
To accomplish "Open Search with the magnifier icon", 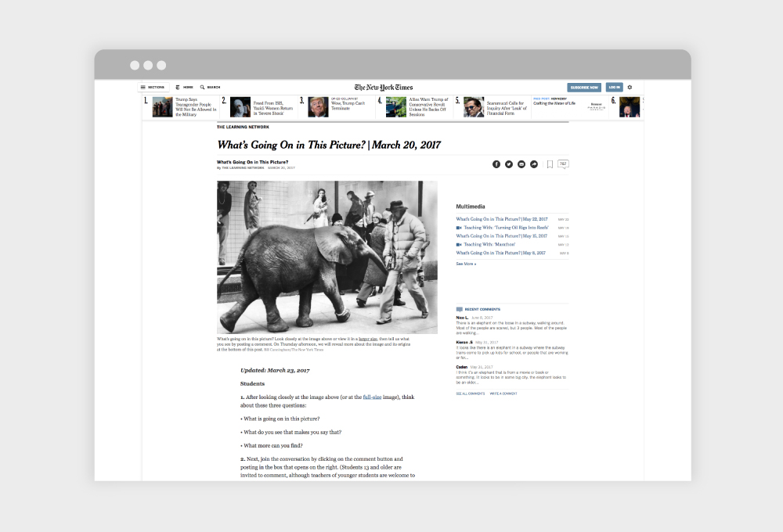I will point(210,87).
